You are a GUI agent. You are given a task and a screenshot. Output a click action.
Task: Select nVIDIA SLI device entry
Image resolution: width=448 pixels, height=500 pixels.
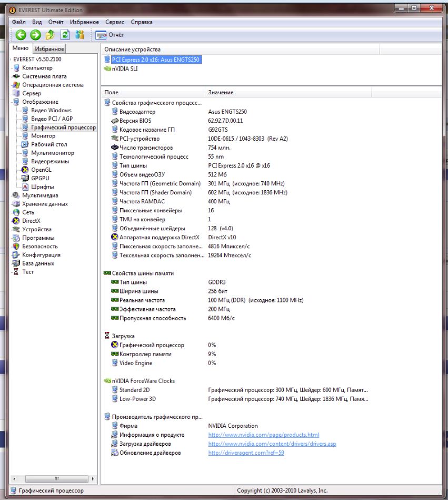click(125, 68)
